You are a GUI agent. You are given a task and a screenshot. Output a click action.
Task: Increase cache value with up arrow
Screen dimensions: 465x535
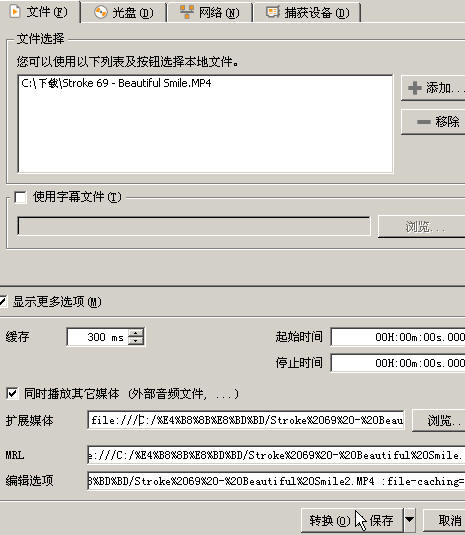click(x=136, y=333)
